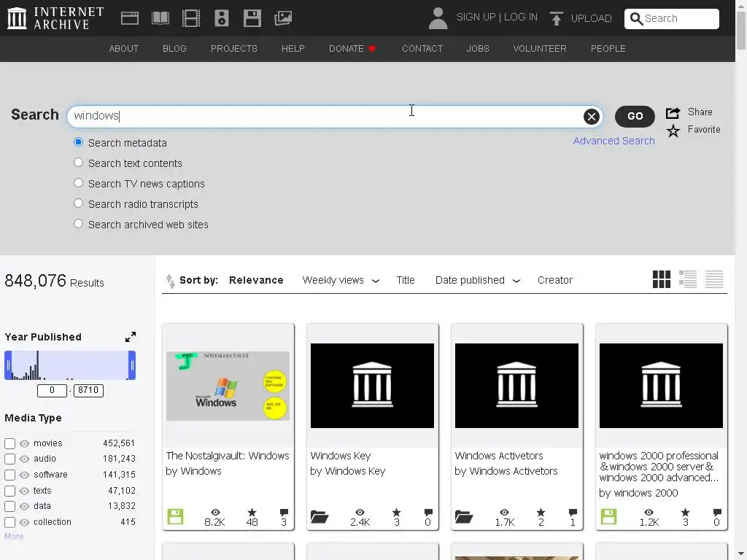This screenshot has width=747, height=560.
Task: Select Search text contents radio button
Action: tap(78, 163)
